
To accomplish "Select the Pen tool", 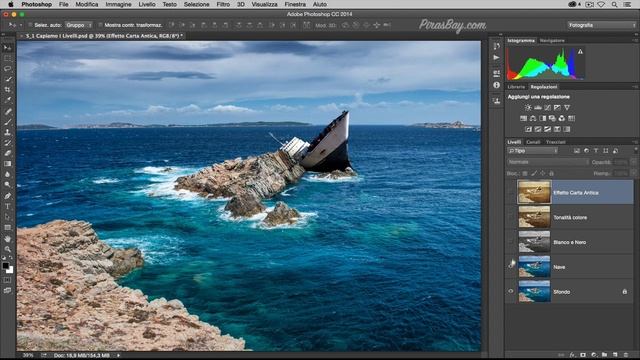I will click(x=7, y=196).
